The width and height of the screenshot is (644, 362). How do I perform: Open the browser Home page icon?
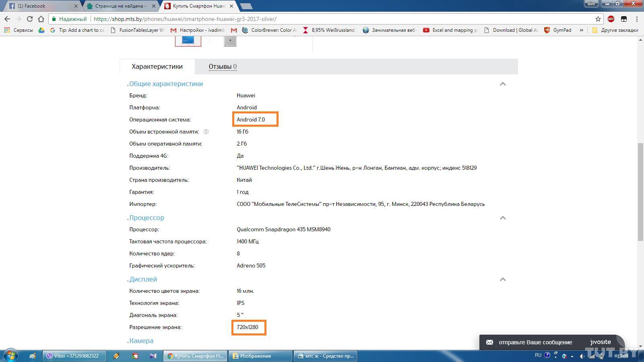[41, 19]
